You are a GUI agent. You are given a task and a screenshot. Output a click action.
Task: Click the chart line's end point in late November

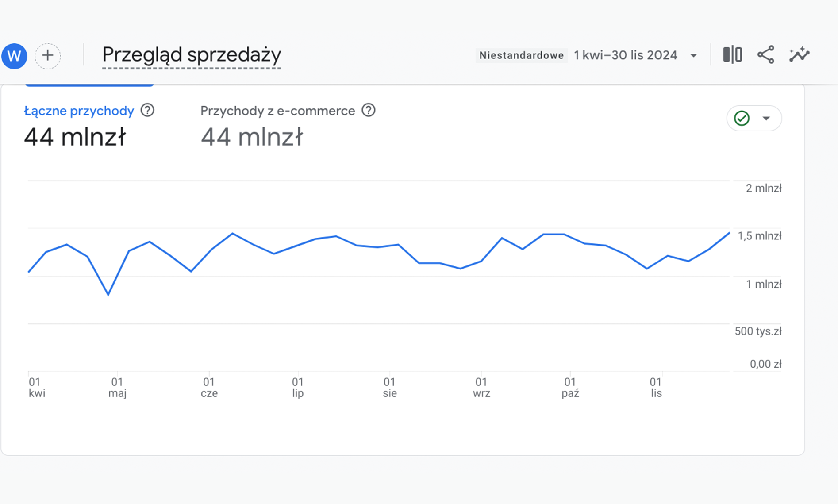coord(729,233)
